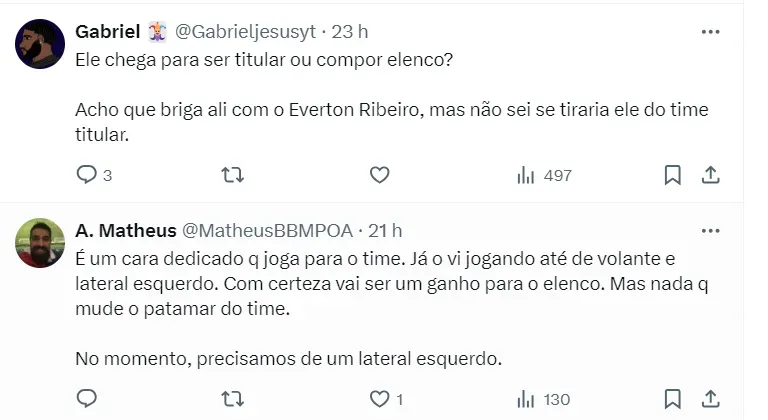Repost A. Matheus's tweet
The height and width of the screenshot is (420, 768).
click(x=232, y=399)
